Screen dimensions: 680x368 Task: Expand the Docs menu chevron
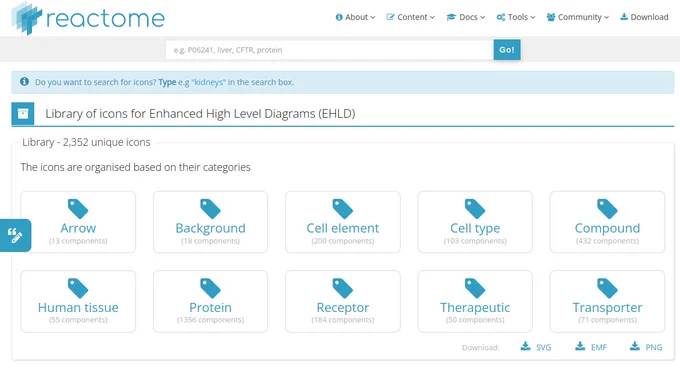click(483, 18)
